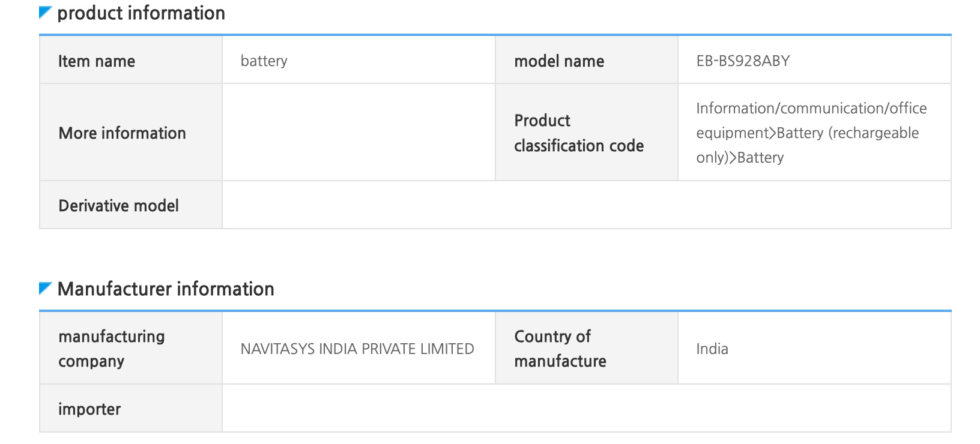The image size is (980, 444).
Task: Click the 'product information' heading
Action: [141, 13]
